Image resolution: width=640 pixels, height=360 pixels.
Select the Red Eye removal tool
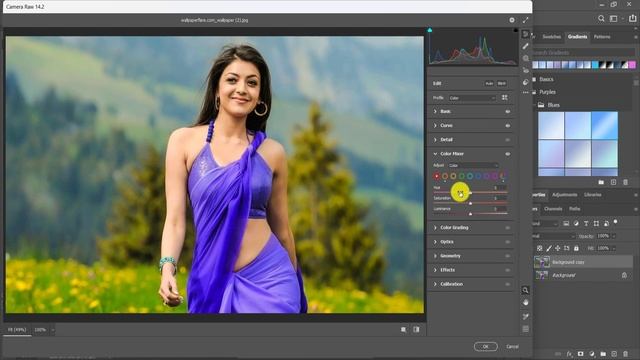(x=526, y=70)
